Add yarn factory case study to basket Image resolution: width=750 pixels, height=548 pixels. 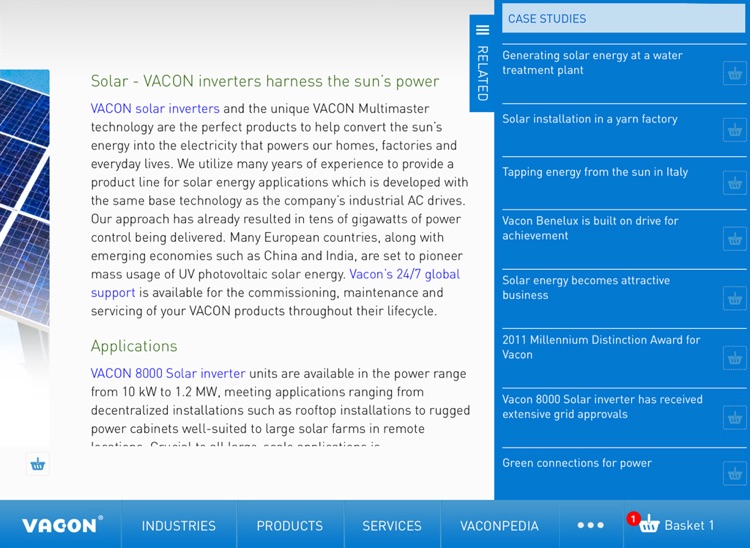(735, 130)
